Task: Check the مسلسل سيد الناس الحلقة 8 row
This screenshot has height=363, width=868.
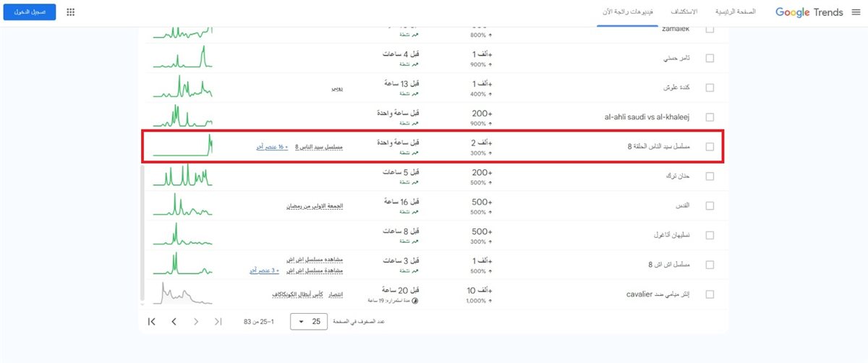Action: point(710,146)
